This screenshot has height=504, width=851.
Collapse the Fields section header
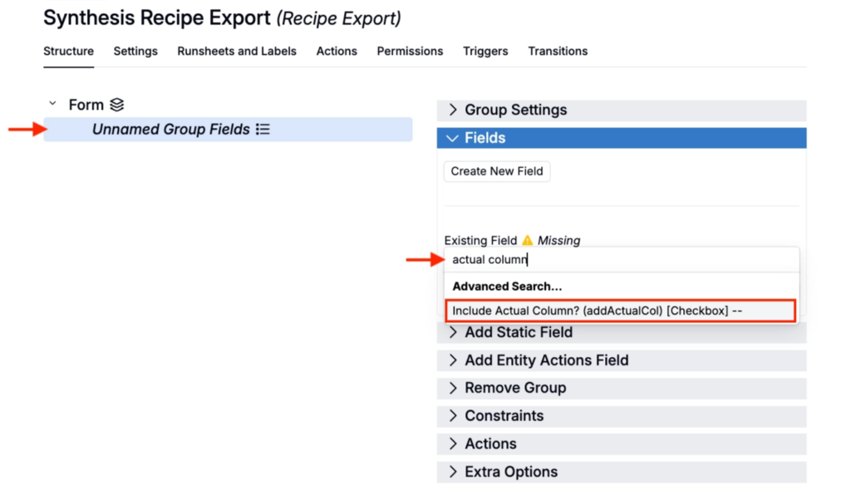pos(485,138)
